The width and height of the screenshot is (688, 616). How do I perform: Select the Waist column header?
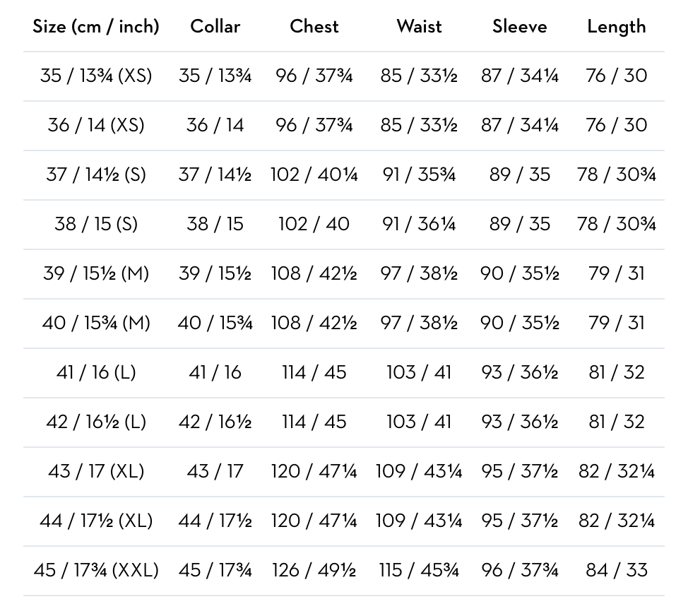coord(419,26)
